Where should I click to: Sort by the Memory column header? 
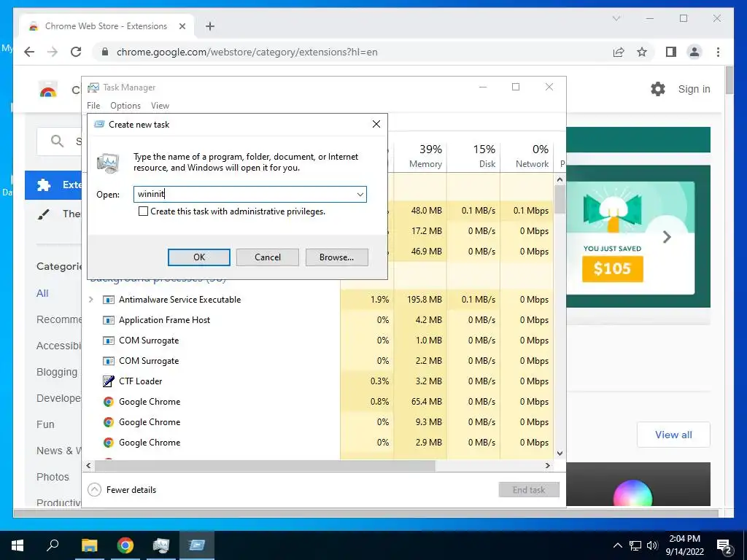[x=421, y=156]
